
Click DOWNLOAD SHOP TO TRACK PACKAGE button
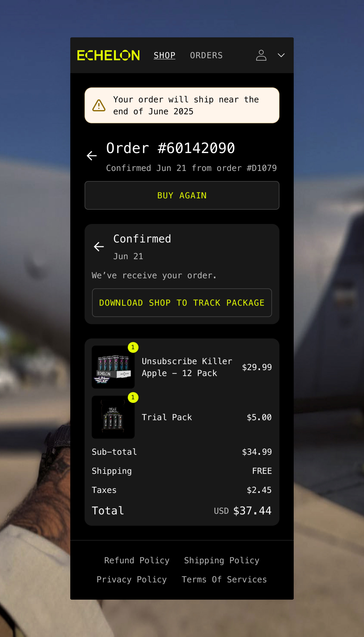coord(182,303)
